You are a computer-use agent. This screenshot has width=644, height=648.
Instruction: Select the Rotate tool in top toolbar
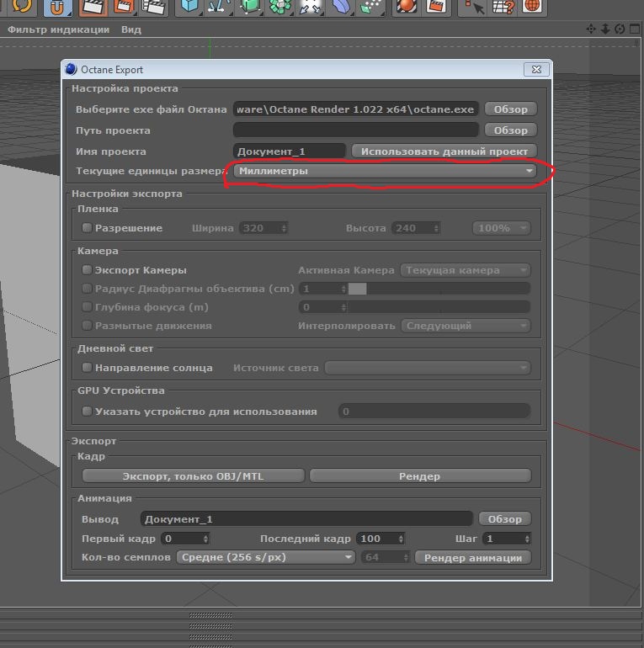[x=23, y=6]
